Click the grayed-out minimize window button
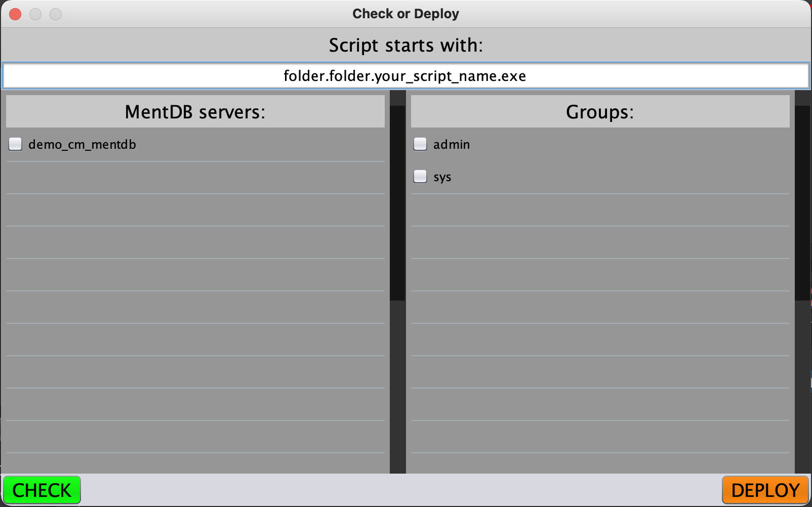This screenshot has width=812, height=507. pyautogui.click(x=35, y=14)
